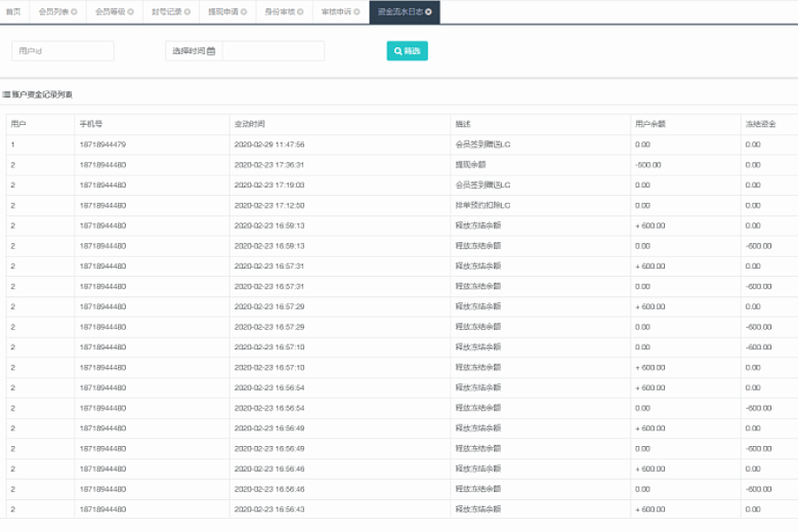This screenshot has height=532, width=798.
Task: Click the 账户资金记录列表 panel title
Action: pos(43,95)
